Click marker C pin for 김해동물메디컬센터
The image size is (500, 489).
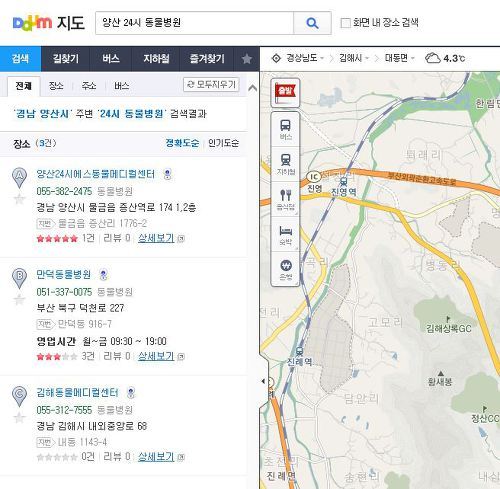tap(19, 396)
